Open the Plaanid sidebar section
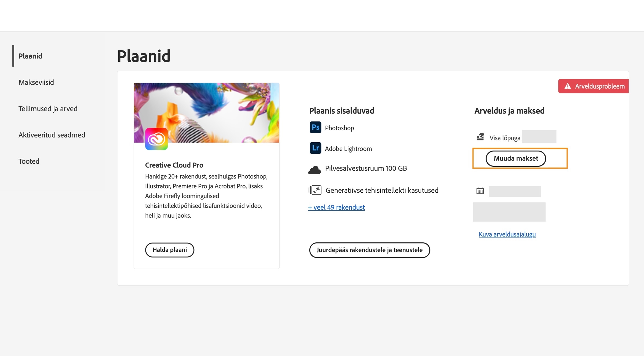 pos(30,56)
